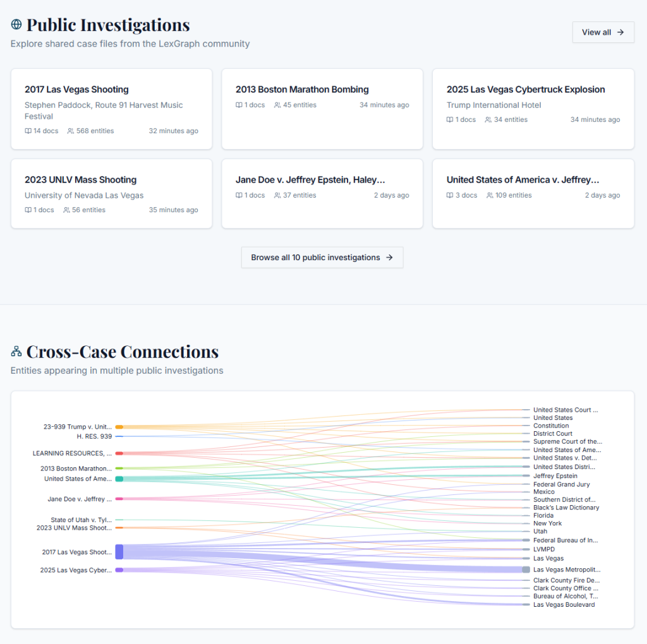
Task: Click the Federal Grand Jury entity label
Action: (x=561, y=484)
